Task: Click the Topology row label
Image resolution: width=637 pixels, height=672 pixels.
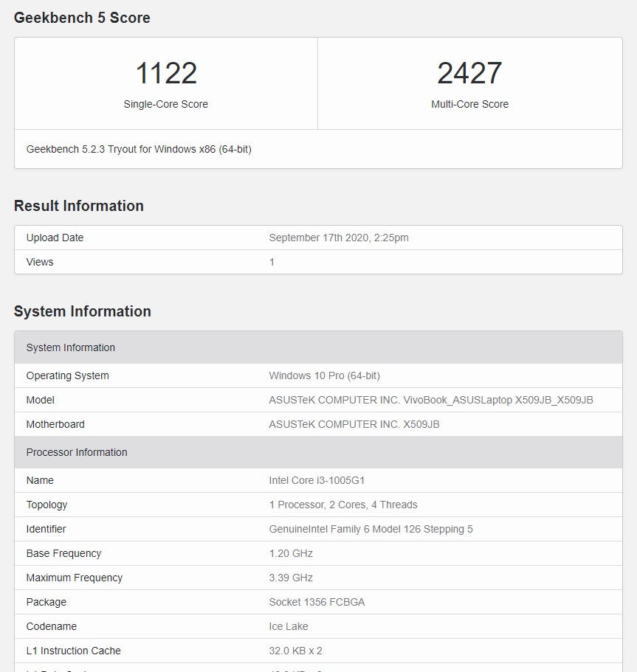Action: click(x=47, y=505)
